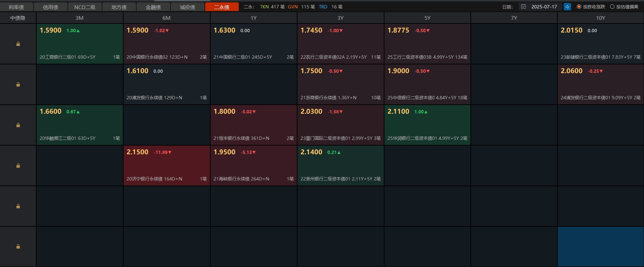Viewport: 644px width, 267px height.
Task: Click the yield value 2.1500
Action: point(137,152)
